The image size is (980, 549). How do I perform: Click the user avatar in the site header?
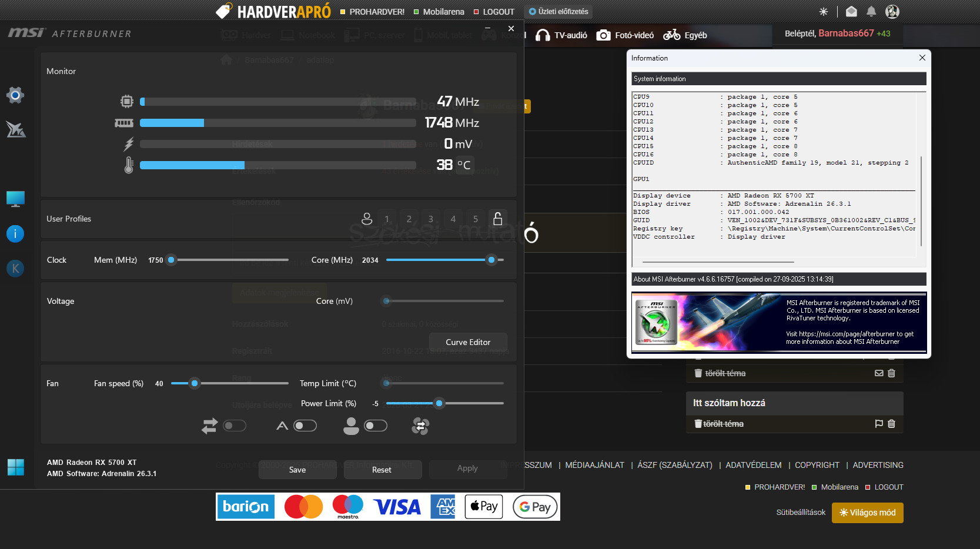(892, 11)
